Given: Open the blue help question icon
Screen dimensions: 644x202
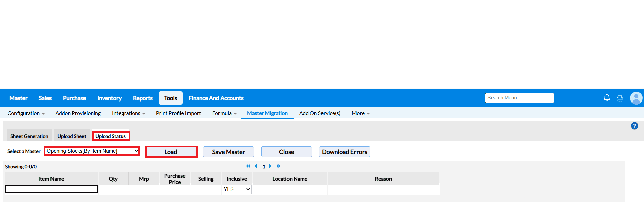Looking at the screenshot, I should point(635,126).
